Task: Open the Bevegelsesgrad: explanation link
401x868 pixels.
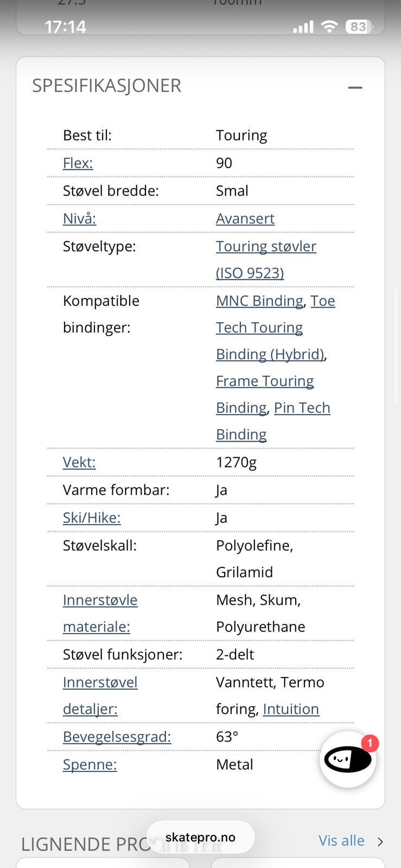Action: [117, 736]
